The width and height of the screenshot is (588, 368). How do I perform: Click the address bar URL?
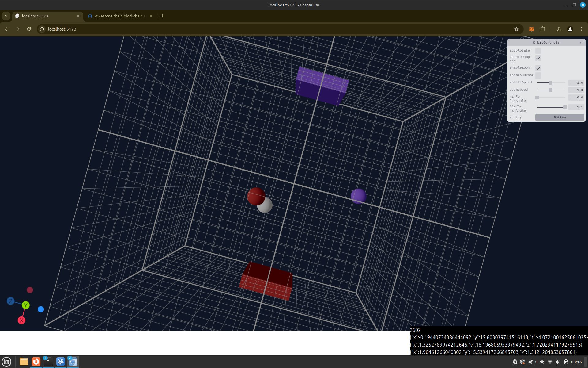(x=62, y=29)
